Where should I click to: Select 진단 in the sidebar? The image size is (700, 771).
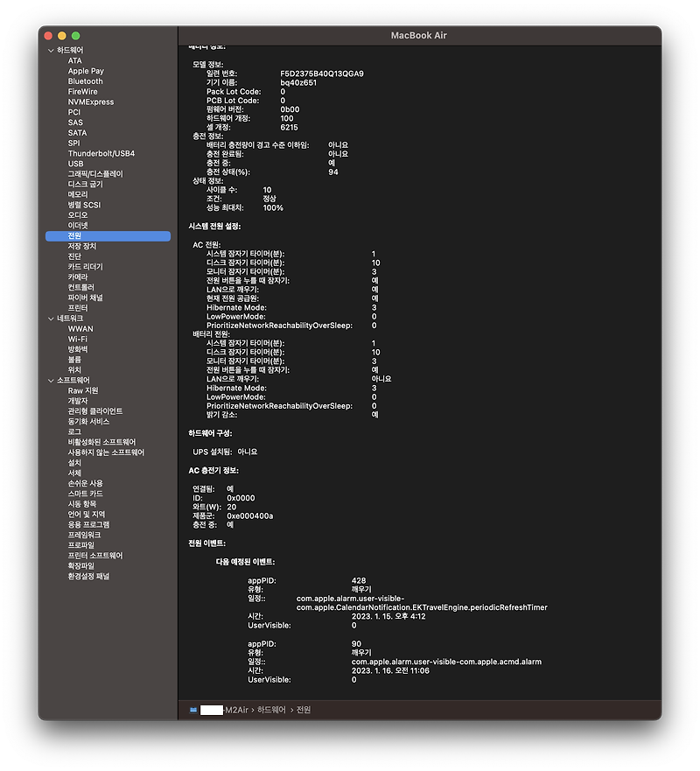[x=74, y=256]
